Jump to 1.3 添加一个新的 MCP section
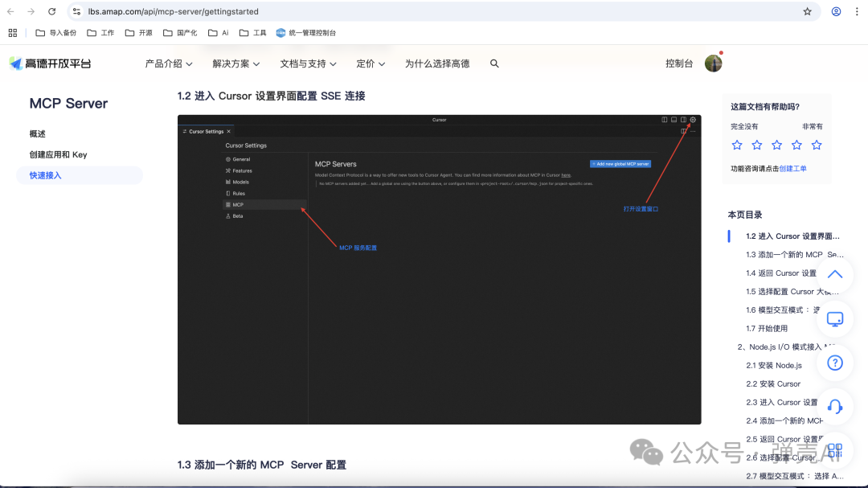The height and width of the screenshot is (488, 868). click(794, 255)
